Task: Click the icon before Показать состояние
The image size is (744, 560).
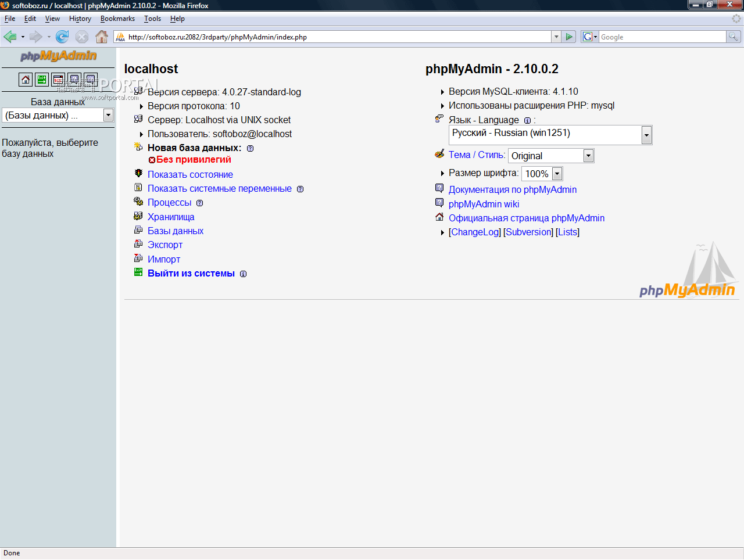Action: [138, 173]
